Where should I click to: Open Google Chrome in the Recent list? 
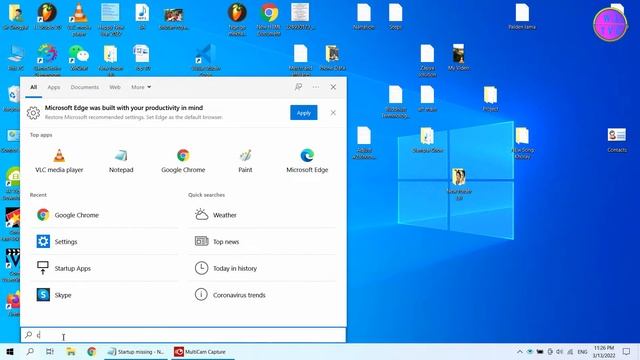(104, 215)
